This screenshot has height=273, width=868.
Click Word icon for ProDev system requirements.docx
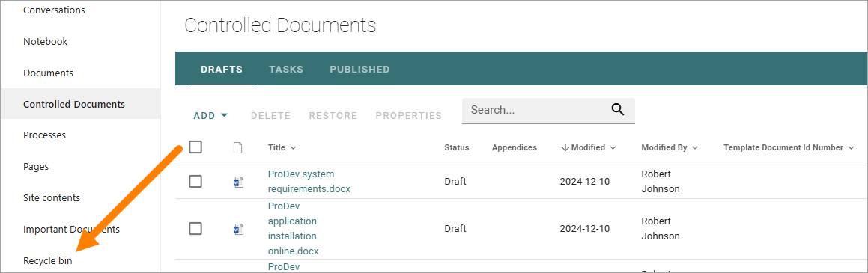point(239,182)
